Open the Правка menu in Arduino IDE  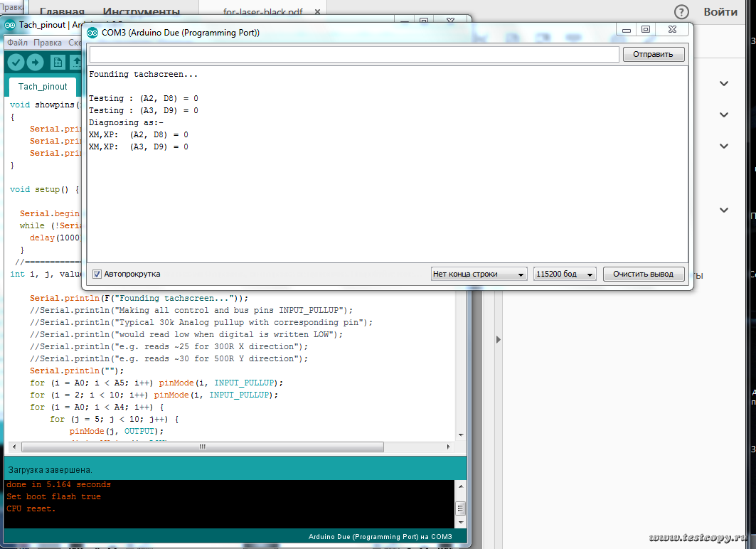pos(48,43)
